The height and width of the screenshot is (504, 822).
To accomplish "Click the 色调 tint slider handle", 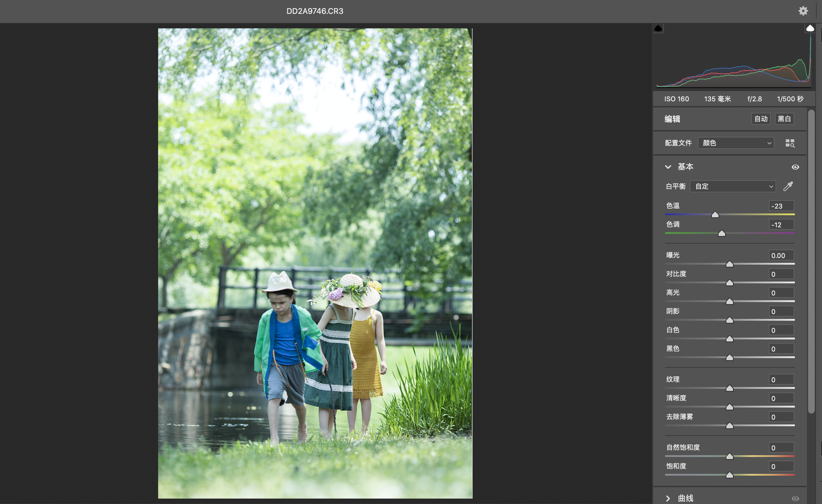I will point(722,233).
